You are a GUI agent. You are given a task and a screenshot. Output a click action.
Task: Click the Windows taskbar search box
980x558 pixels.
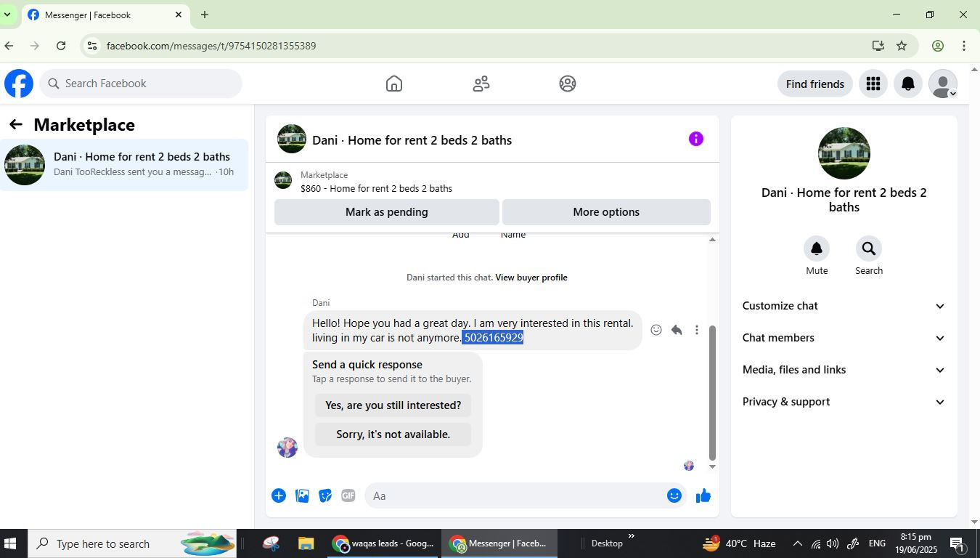(x=132, y=543)
